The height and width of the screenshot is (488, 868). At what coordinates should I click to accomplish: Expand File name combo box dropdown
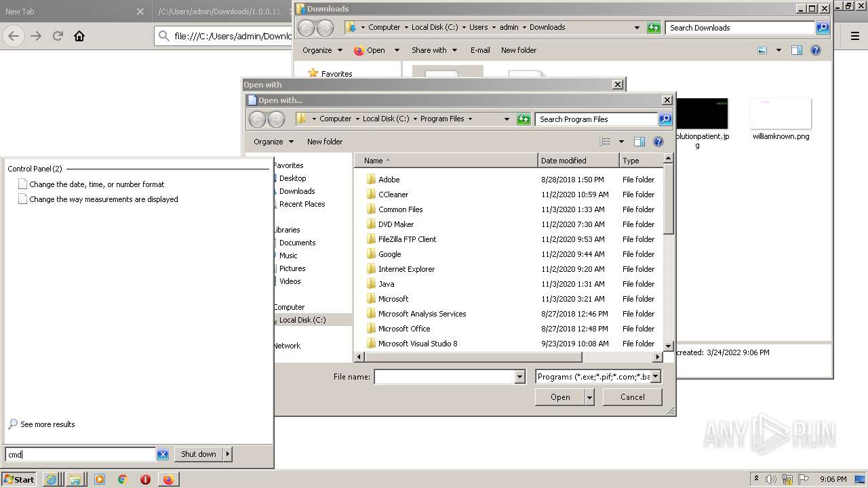pyautogui.click(x=520, y=377)
